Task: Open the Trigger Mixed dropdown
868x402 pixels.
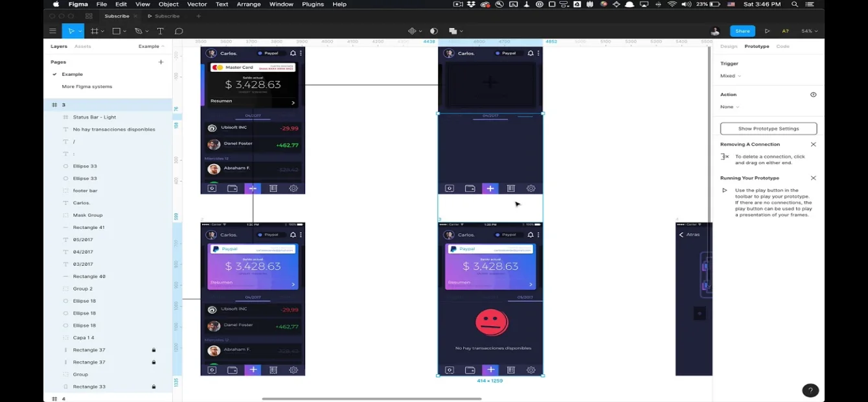Action: coord(731,76)
